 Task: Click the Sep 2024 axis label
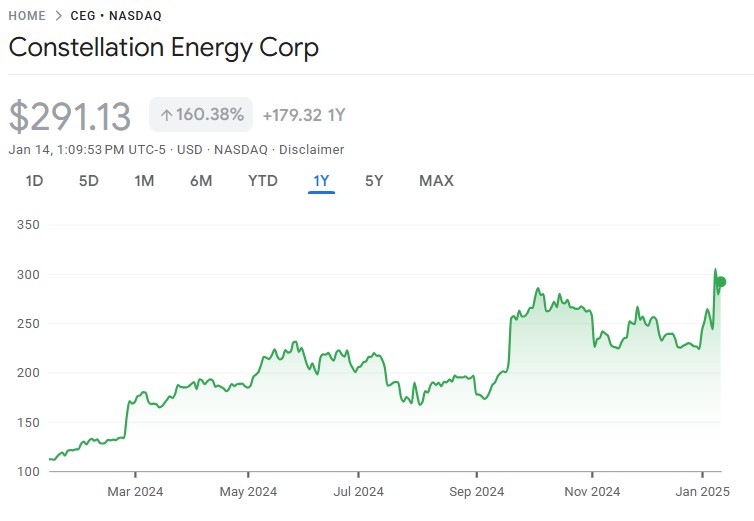click(x=476, y=491)
